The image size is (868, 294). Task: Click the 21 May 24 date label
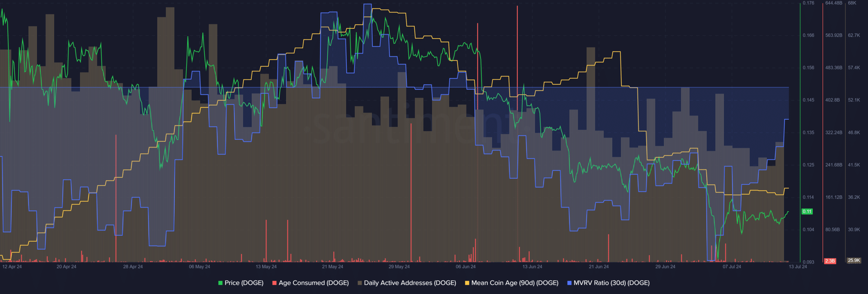[333, 267]
